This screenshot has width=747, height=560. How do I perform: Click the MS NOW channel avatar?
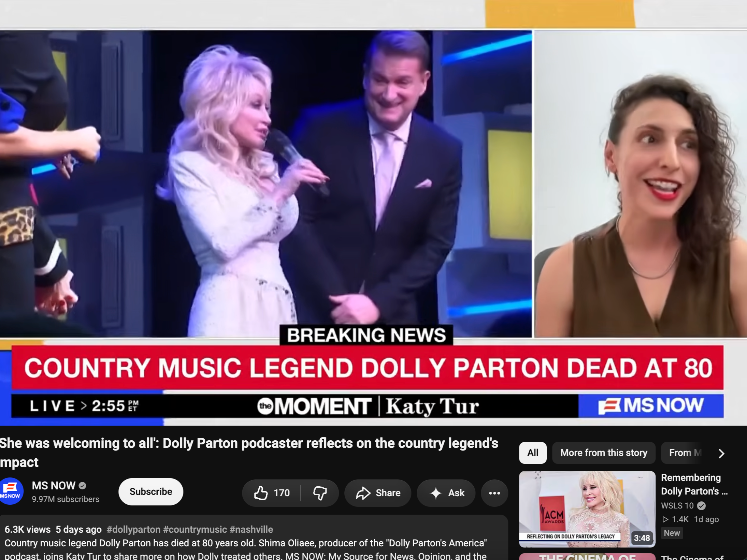click(x=11, y=491)
